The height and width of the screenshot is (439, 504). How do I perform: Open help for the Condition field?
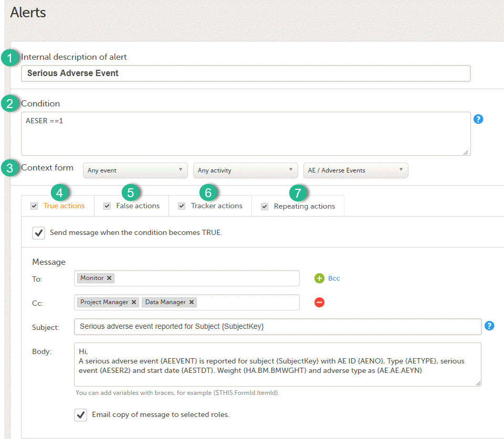click(x=478, y=119)
